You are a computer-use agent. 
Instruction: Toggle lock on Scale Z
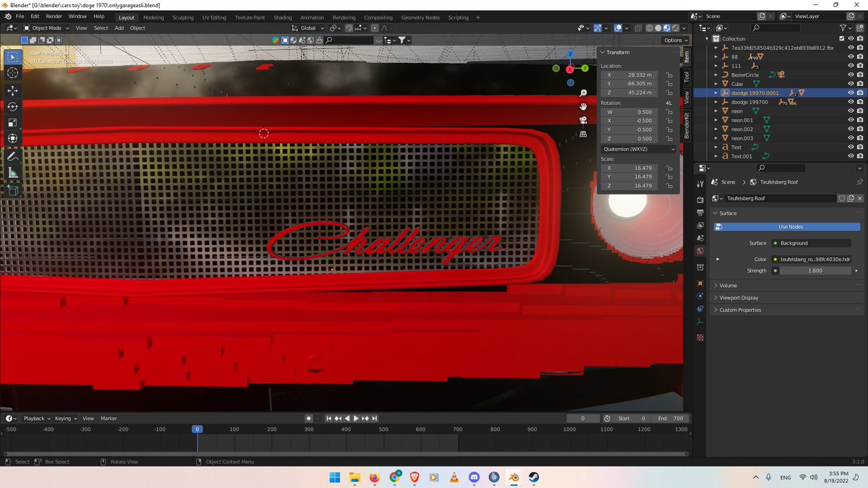pos(670,186)
